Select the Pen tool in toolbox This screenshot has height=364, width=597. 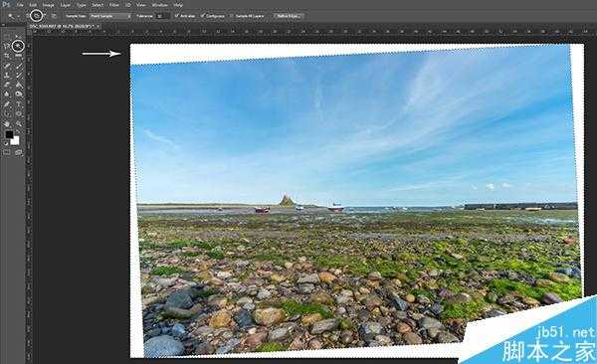coord(7,104)
